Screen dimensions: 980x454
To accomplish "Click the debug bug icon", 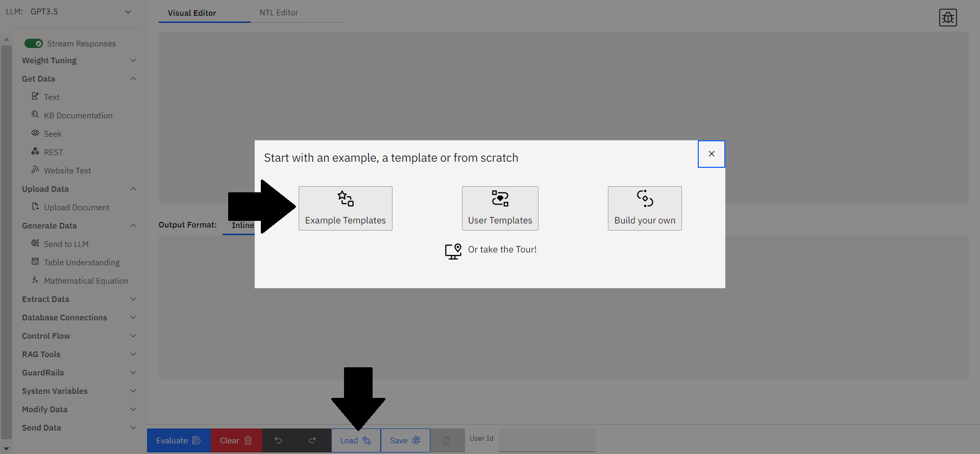I will coord(947,18).
